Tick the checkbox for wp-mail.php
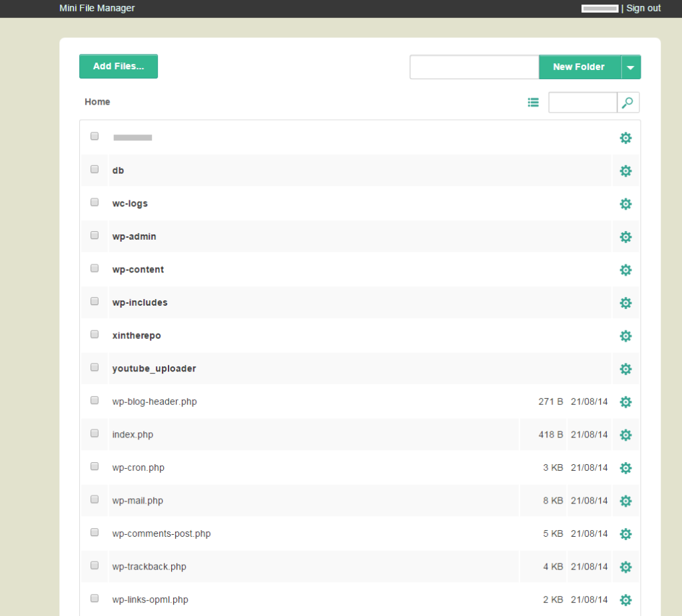 pos(95,499)
